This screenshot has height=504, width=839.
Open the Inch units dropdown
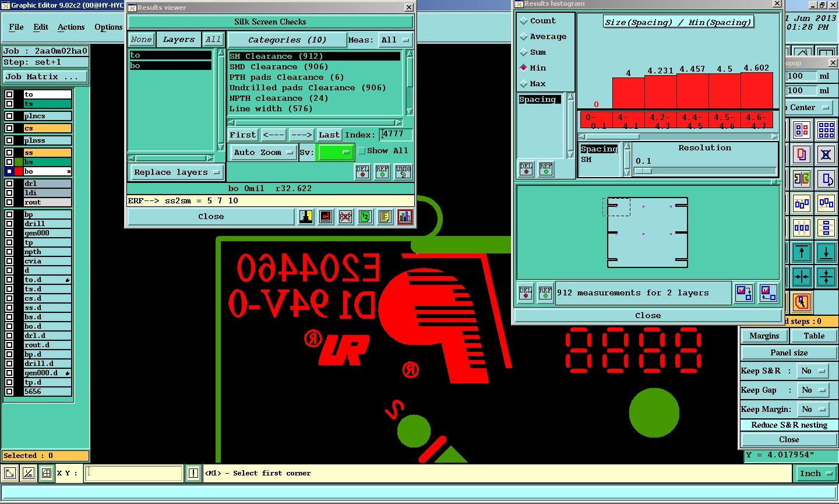(816, 474)
